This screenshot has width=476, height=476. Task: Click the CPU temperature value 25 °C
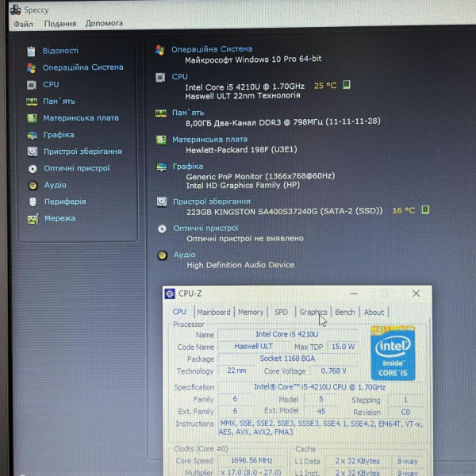pos(325,86)
